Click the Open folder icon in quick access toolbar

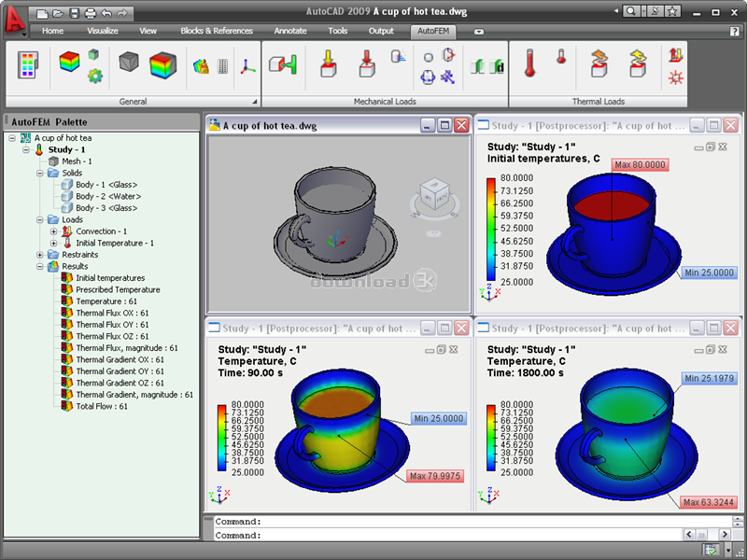(58, 13)
